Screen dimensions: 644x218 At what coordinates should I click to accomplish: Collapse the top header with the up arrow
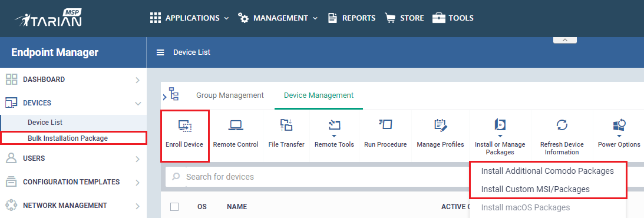tap(564, 40)
